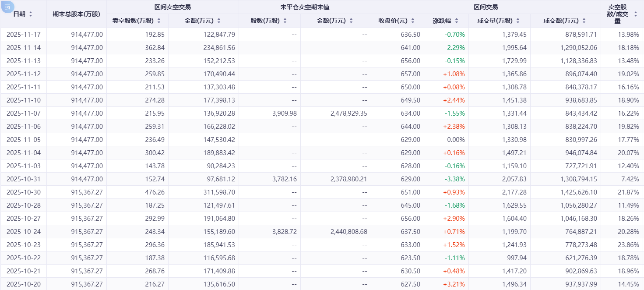
Task: Click the 区间交易 group header
Action: point(486,7)
